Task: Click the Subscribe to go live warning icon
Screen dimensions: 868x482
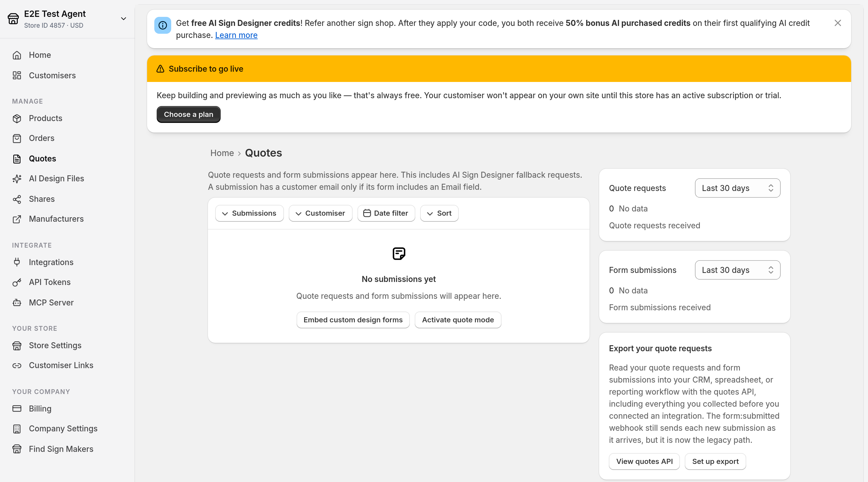Action: (x=160, y=69)
